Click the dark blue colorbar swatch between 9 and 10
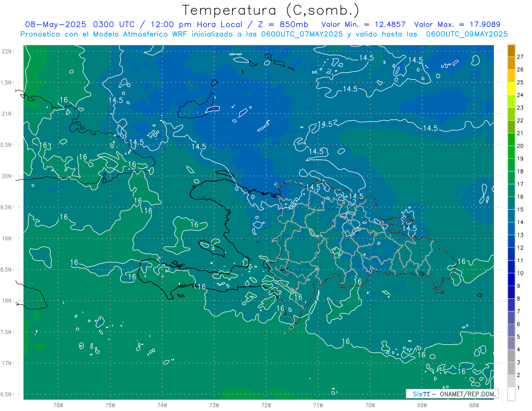 pos(511,279)
